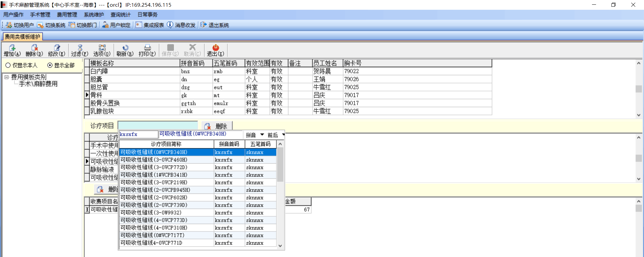Click the kxsxfx search code input

tap(138, 134)
